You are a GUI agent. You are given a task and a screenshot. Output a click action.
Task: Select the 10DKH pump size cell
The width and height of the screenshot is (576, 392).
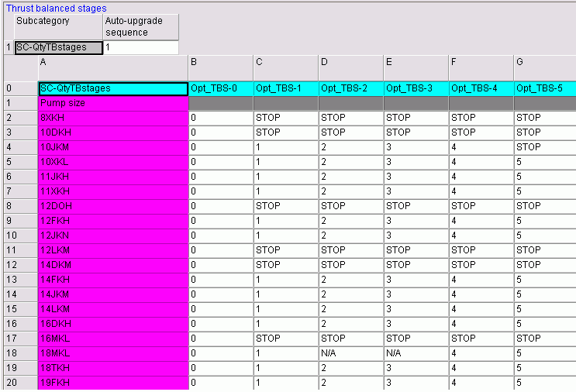coord(113,133)
